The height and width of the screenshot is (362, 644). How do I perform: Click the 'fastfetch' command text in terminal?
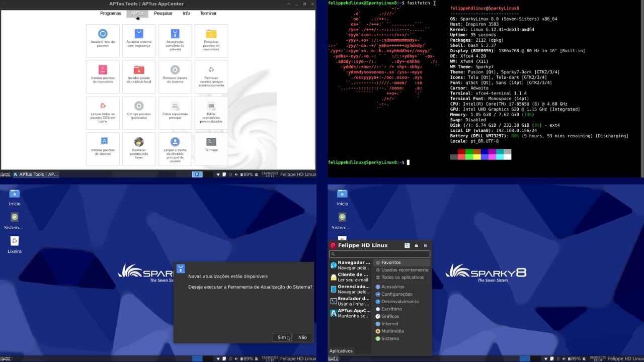coord(418,3)
